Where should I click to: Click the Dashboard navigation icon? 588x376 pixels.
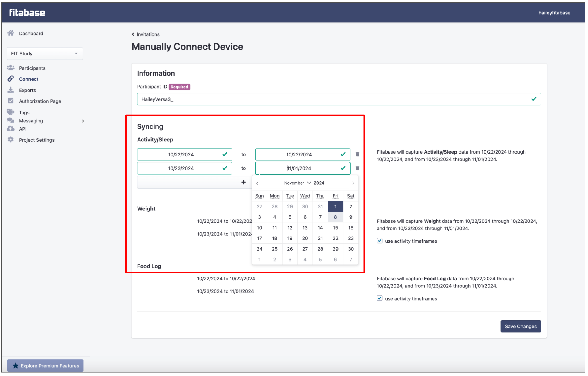tap(11, 32)
